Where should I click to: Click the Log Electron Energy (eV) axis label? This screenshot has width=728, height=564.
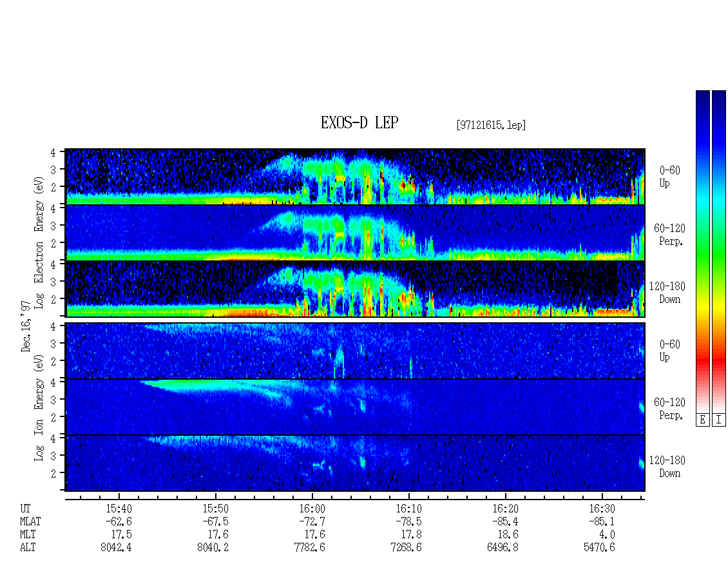coord(39,242)
